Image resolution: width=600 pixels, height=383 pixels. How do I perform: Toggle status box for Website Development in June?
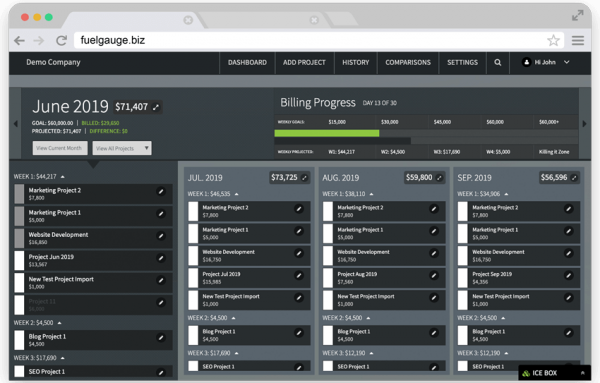point(19,238)
